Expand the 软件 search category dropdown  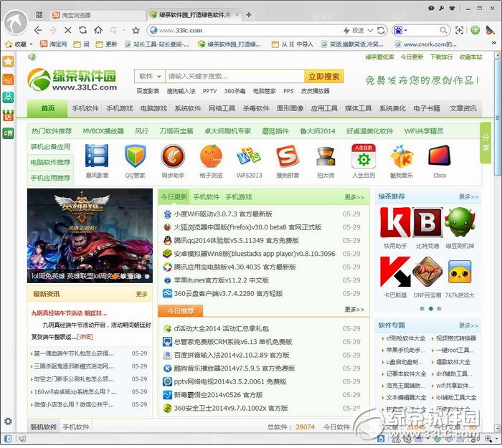pyautogui.click(x=148, y=76)
